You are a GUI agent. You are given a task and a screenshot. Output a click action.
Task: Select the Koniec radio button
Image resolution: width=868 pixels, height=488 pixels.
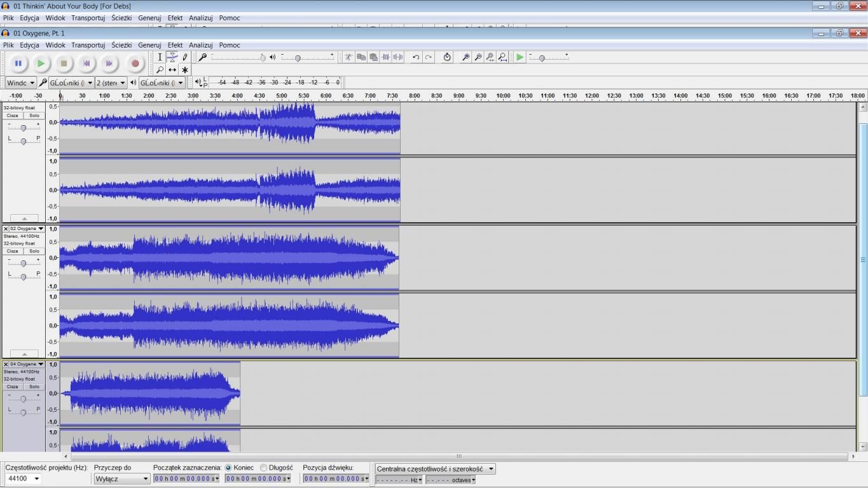point(228,468)
